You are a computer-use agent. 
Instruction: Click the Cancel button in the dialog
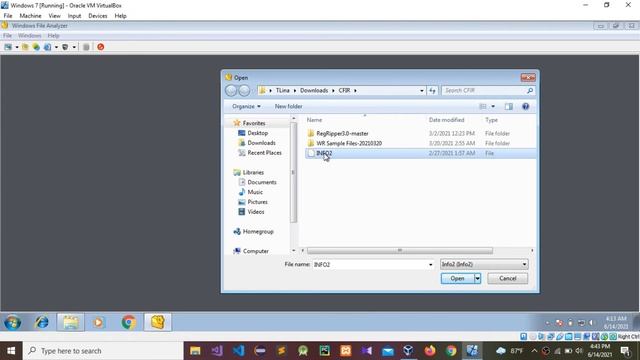click(507, 278)
